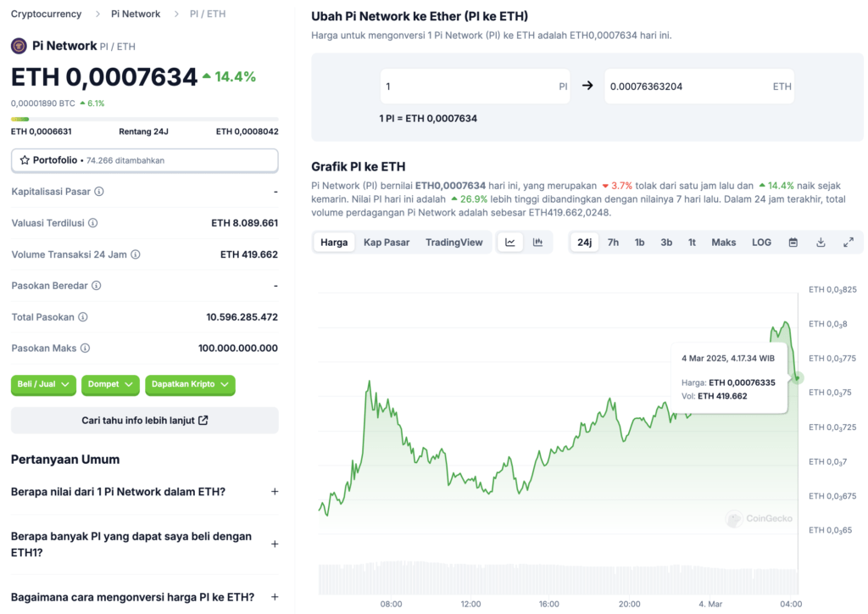Image resolution: width=868 pixels, height=614 pixels.
Task: Set chart range to 24j
Action: click(x=585, y=243)
